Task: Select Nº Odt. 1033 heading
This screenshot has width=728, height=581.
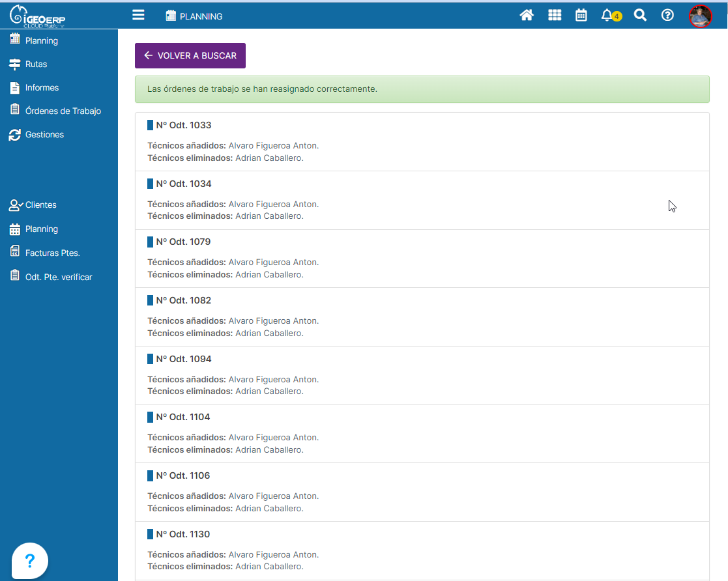Action: click(x=183, y=125)
